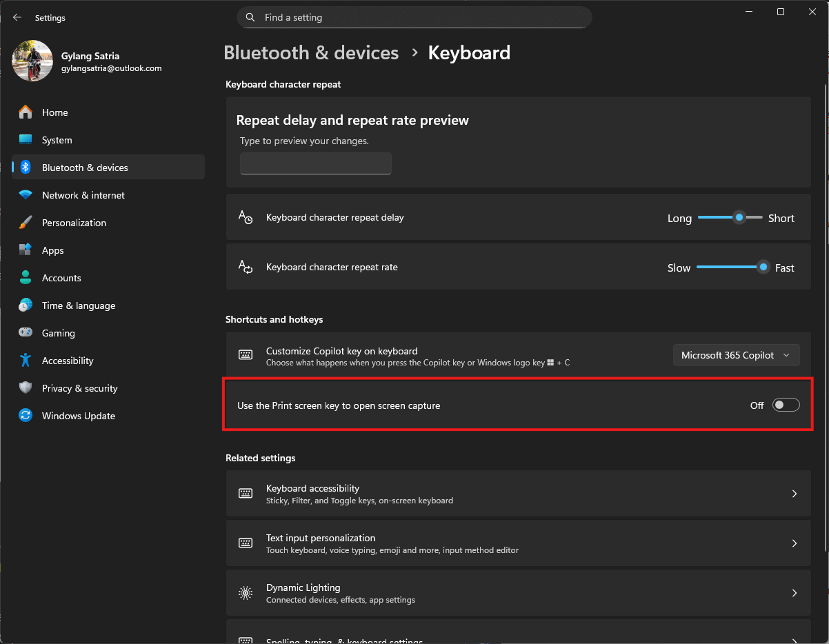Expand Keyboard accessibility settings
This screenshot has width=829, height=644.
tap(517, 494)
